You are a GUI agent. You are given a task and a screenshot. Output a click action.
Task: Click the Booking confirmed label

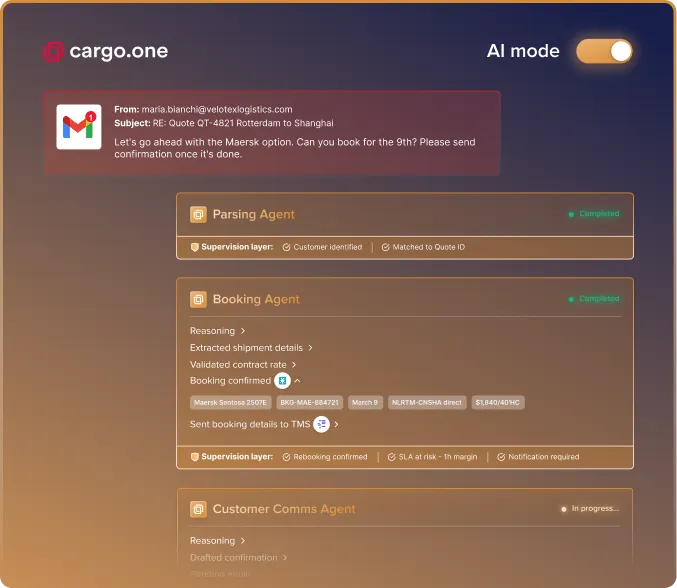click(x=231, y=381)
